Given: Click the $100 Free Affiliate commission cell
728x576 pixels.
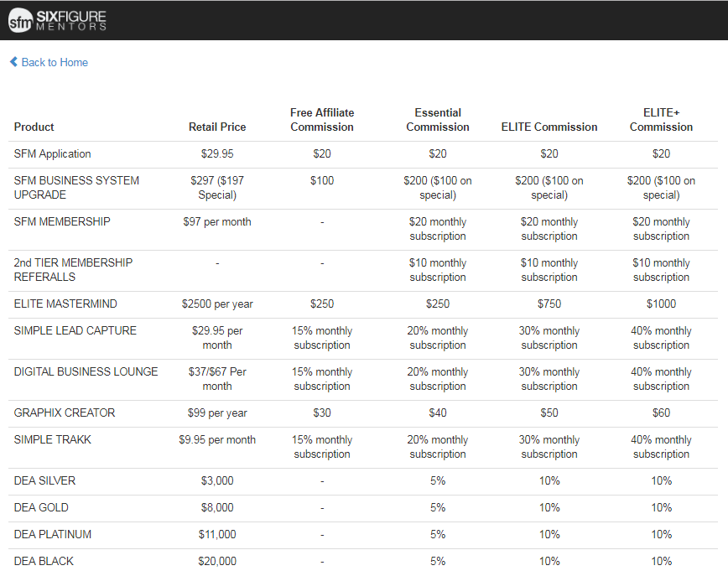Looking at the screenshot, I should click(322, 180).
